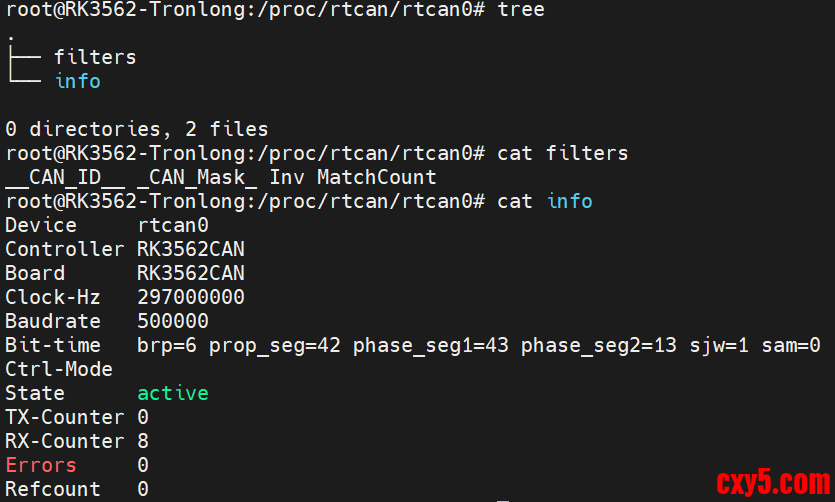This screenshot has width=835, height=502.
Task: Click the "0 directories, 2 files" summary line
Action: [x=137, y=129]
